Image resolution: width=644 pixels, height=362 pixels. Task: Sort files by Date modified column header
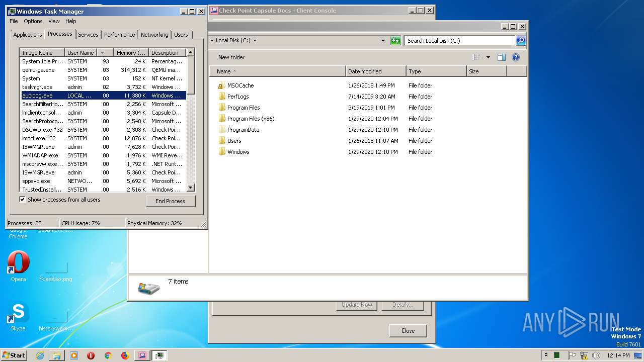pyautogui.click(x=376, y=71)
